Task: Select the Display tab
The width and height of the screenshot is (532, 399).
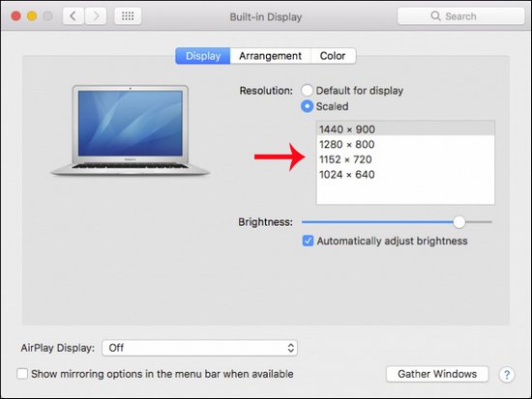Action: [203, 56]
